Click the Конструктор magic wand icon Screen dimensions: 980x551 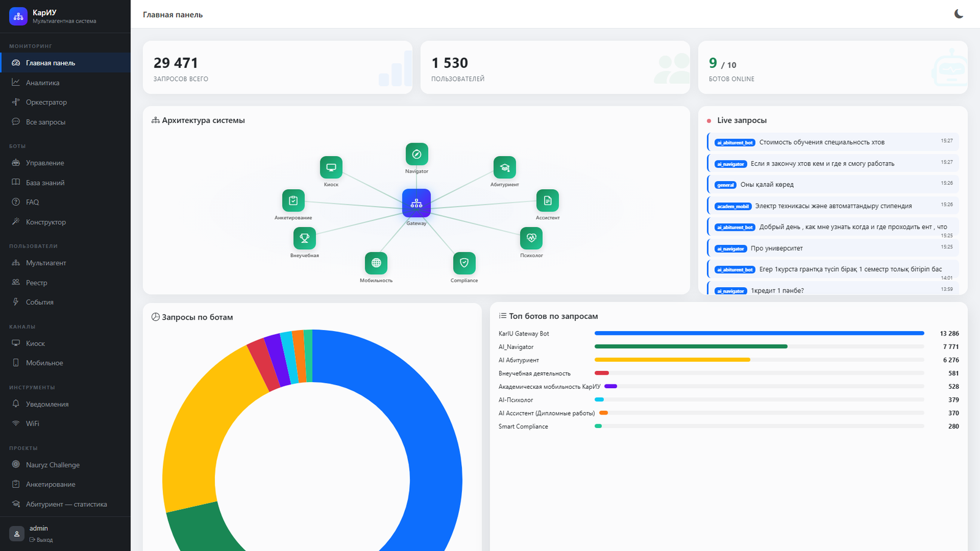click(16, 222)
